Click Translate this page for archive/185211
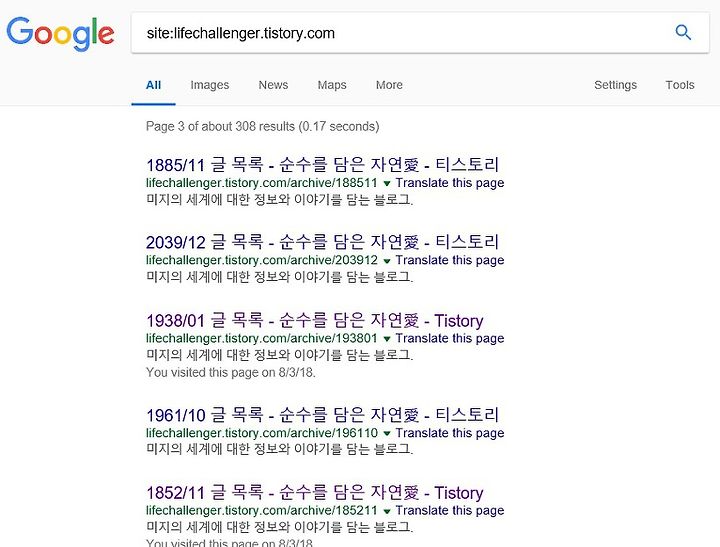The height and width of the screenshot is (547, 720). (450, 510)
